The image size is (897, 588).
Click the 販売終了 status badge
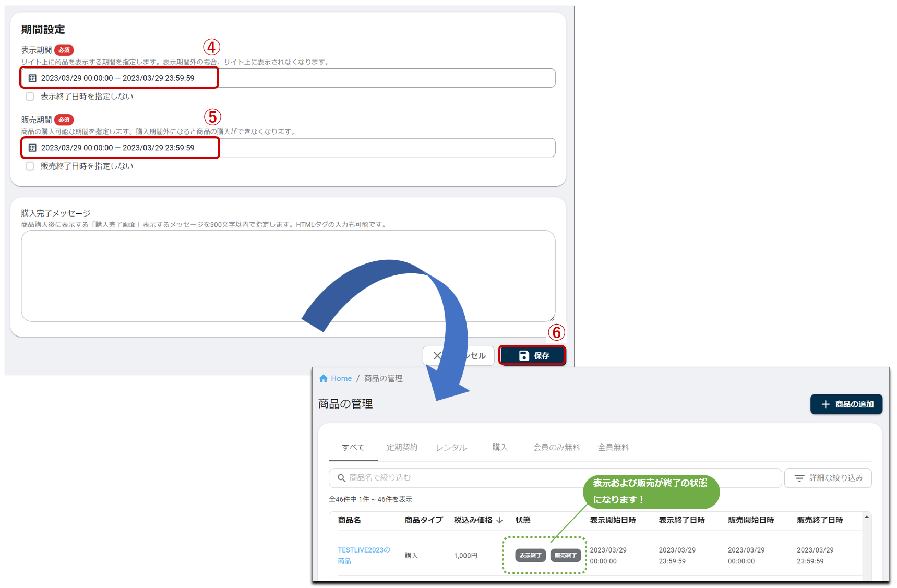coord(566,556)
